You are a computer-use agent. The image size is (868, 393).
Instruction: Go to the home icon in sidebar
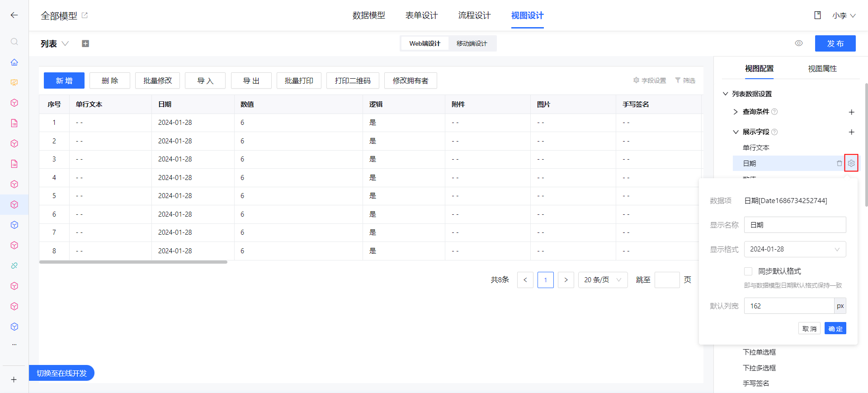point(14,62)
